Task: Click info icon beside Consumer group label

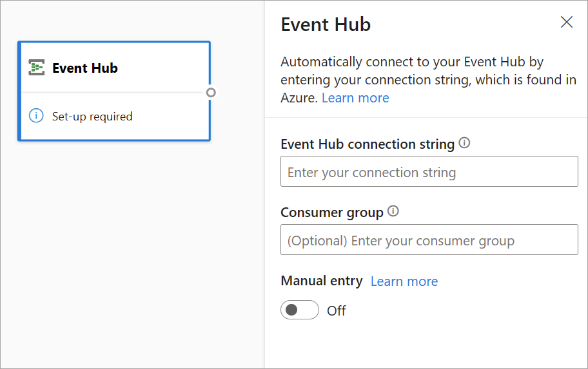Action: (x=393, y=211)
